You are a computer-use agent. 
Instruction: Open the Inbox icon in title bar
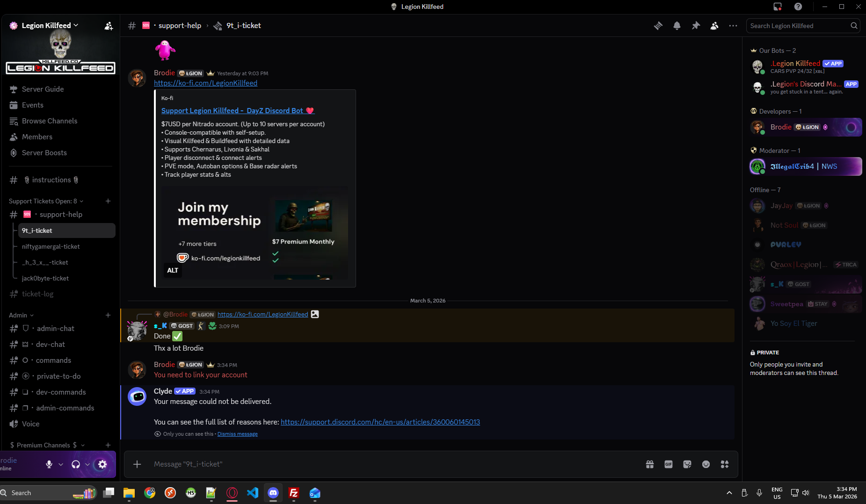pos(778,7)
